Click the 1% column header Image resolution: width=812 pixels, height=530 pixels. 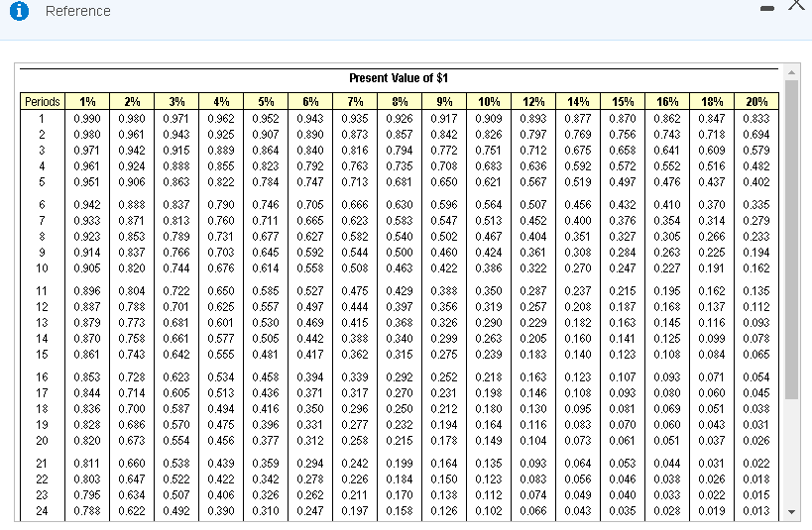[87, 101]
